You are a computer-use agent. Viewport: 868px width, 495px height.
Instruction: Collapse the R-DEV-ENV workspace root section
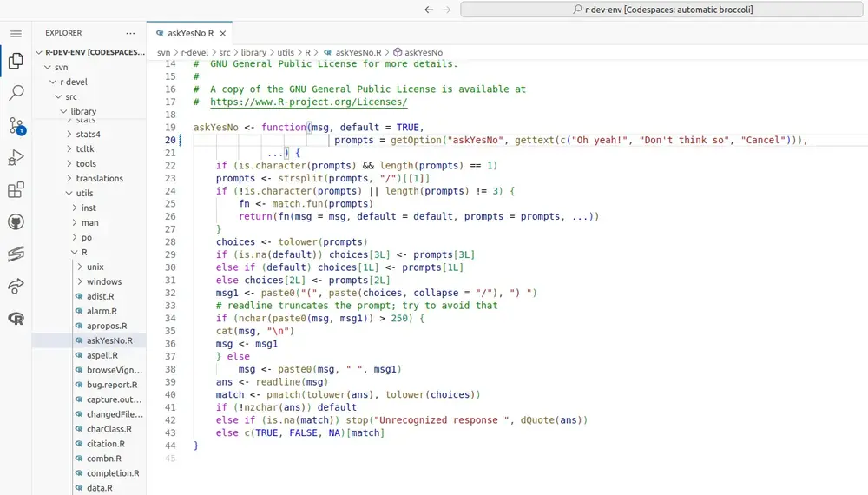(93, 52)
